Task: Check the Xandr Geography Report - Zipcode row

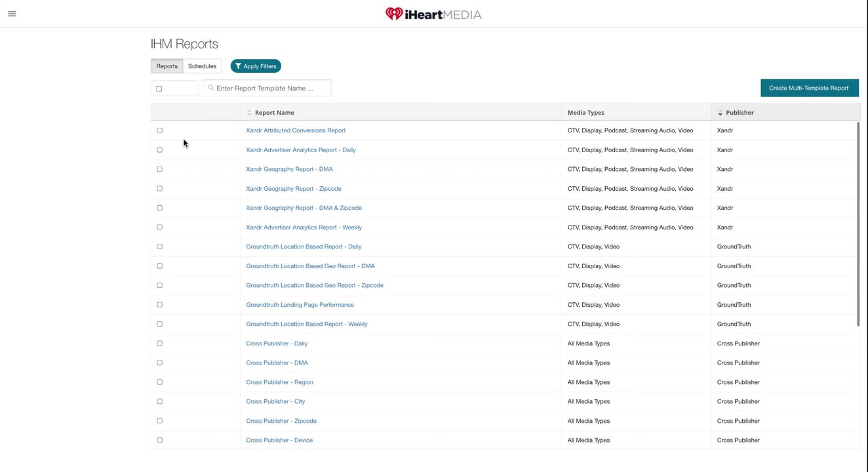Action: point(159,189)
